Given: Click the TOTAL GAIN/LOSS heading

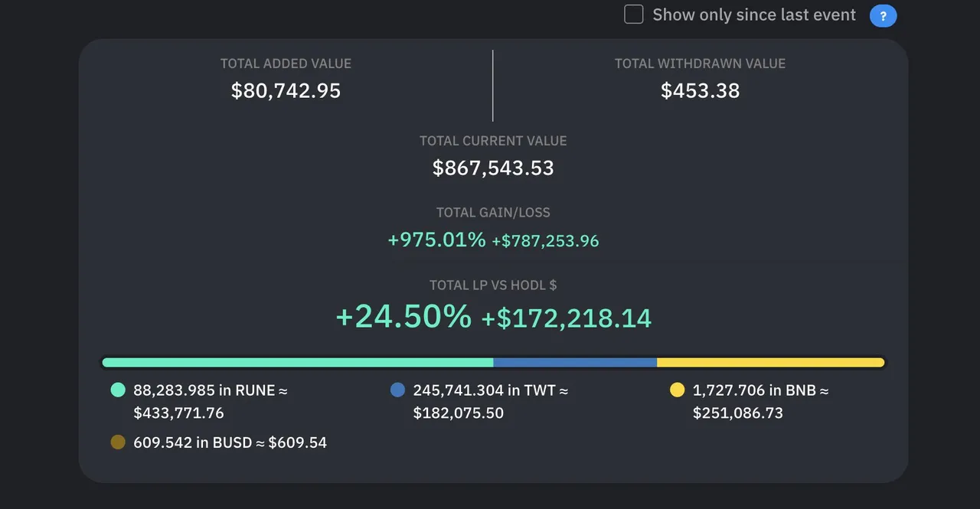Looking at the screenshot, I should coord(493,213).
